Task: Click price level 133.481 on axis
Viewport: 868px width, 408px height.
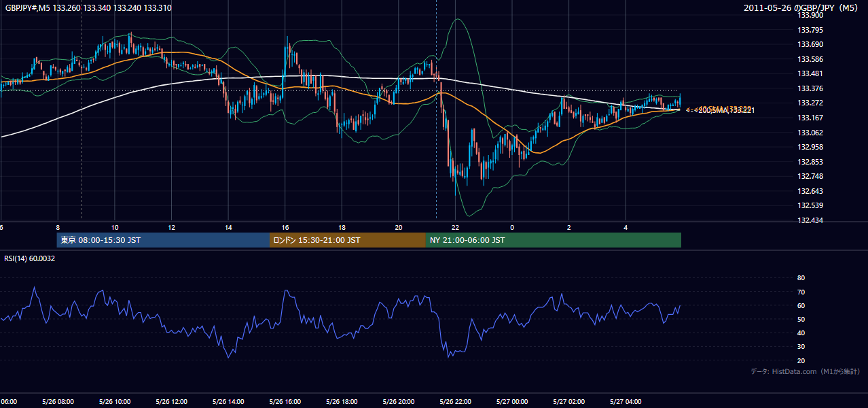Action: [811, 73]
